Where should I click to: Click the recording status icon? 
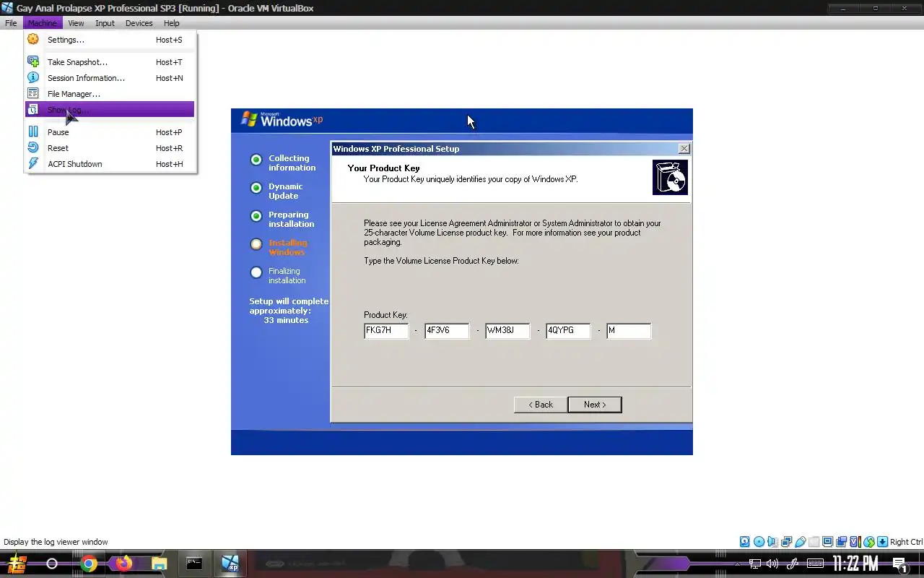(x=841, y=542)
